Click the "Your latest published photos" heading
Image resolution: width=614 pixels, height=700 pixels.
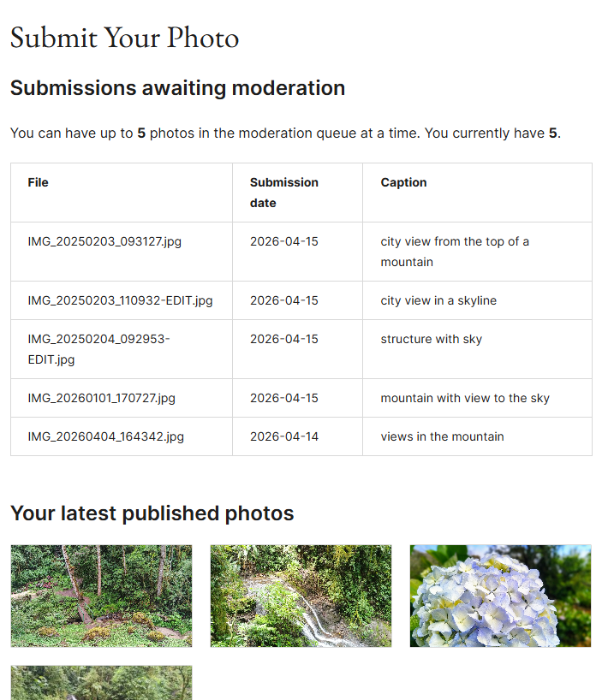click(x=152, y=513)
